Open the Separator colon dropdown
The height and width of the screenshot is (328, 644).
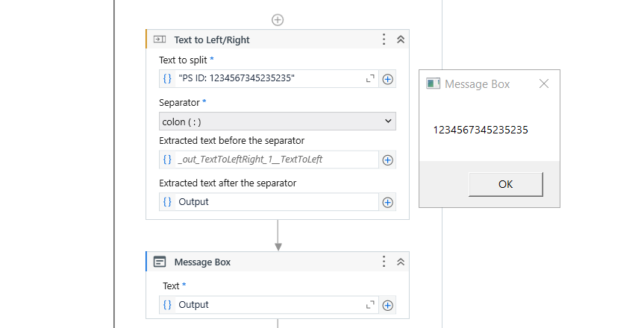tap(278, 121)
